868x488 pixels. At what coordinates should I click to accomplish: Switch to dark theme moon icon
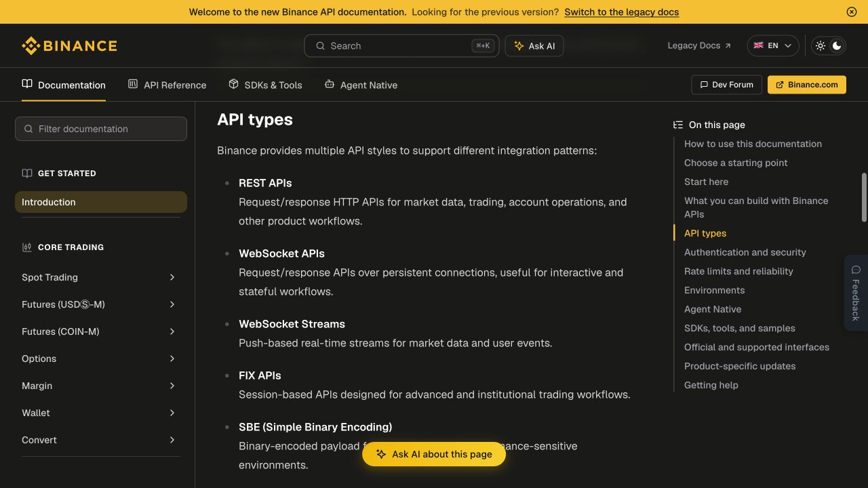coord(837,45)
